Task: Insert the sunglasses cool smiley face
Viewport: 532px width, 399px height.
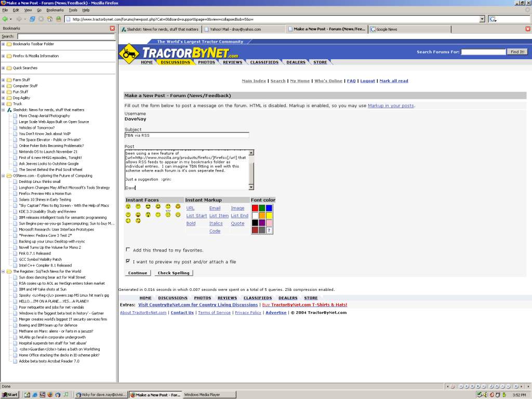Action: (x=148, y=207)
